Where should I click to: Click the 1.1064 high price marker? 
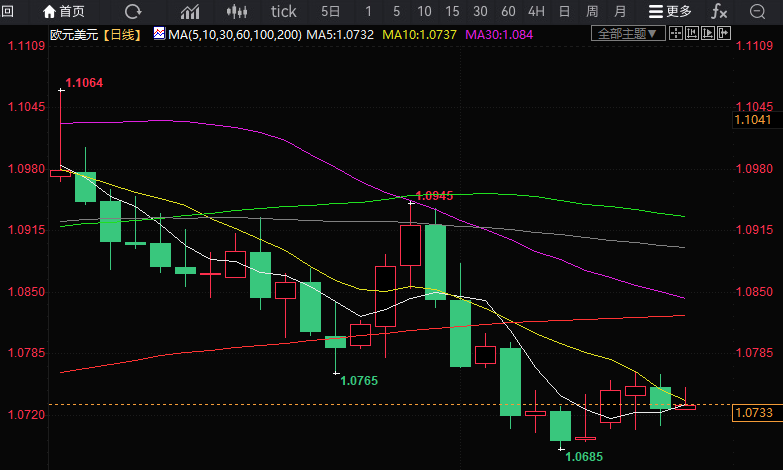click(x=84, y=83)
